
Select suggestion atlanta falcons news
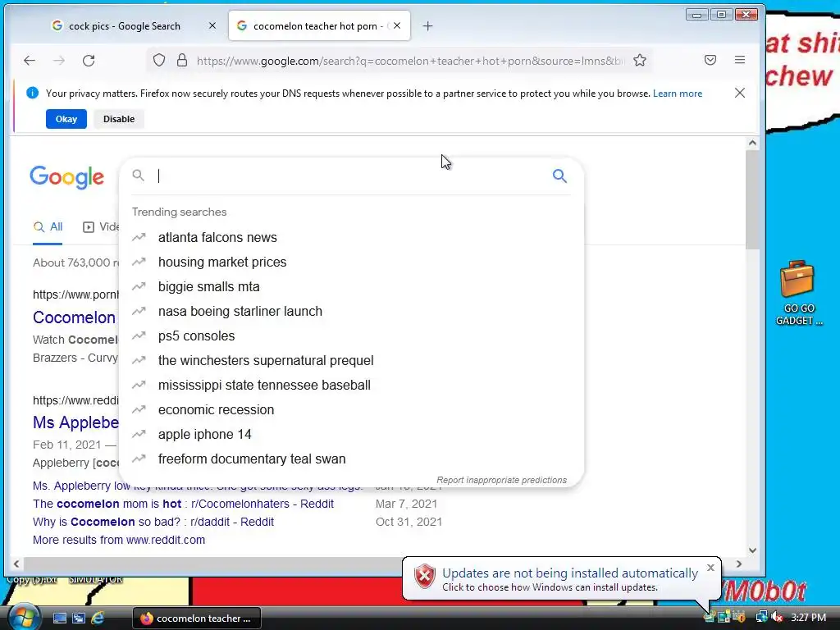pyautogui.click(x=351, y=237)
